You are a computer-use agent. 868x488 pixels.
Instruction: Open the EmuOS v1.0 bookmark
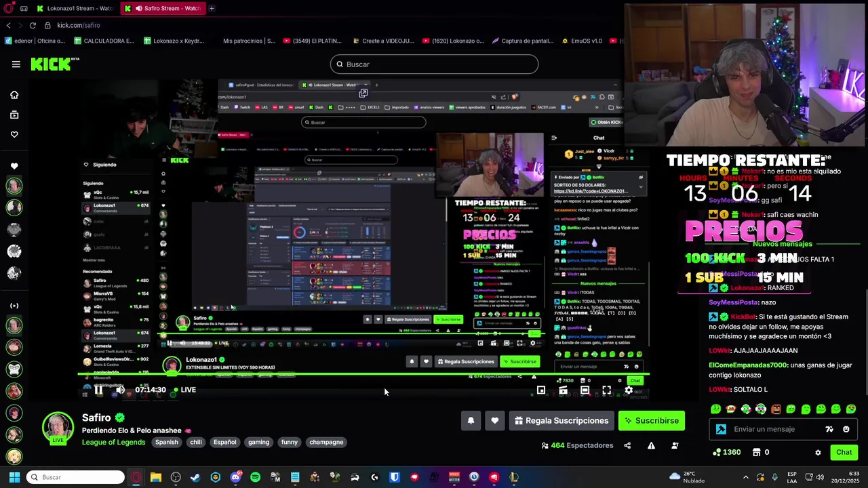(582, 41)
